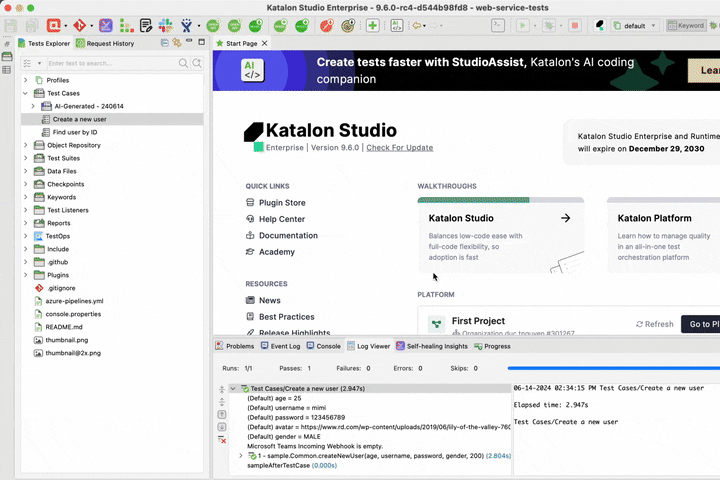Close the Start Page tab

click(x=264, y=43)
